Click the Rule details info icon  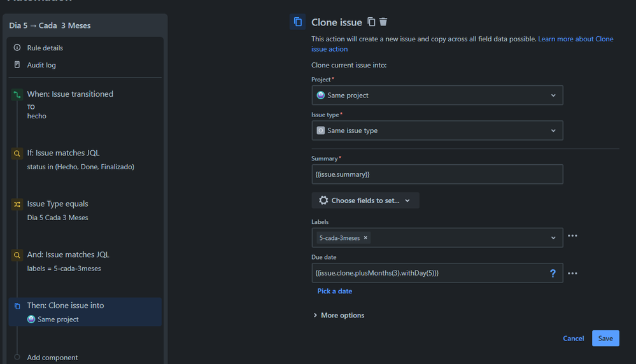tap(17, 48)
